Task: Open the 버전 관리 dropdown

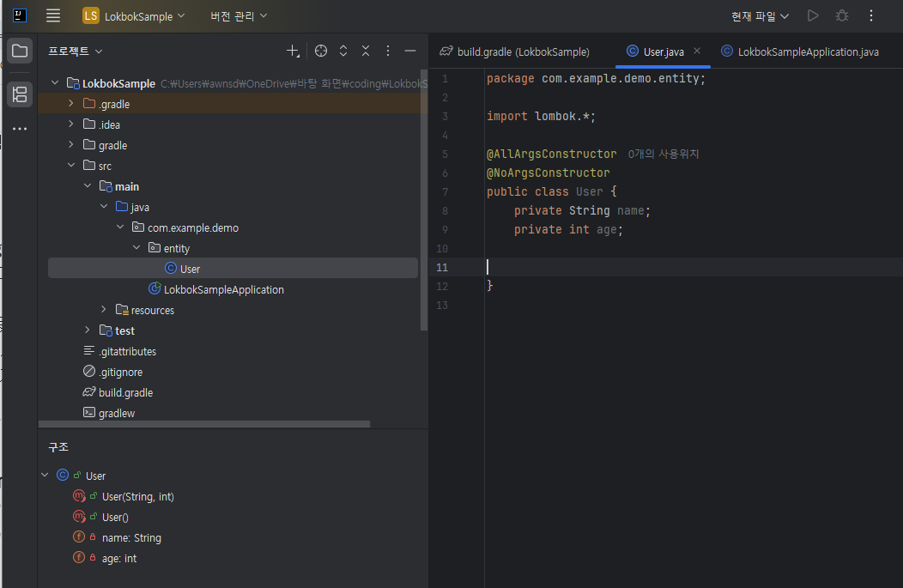Action: coord(239,16)
